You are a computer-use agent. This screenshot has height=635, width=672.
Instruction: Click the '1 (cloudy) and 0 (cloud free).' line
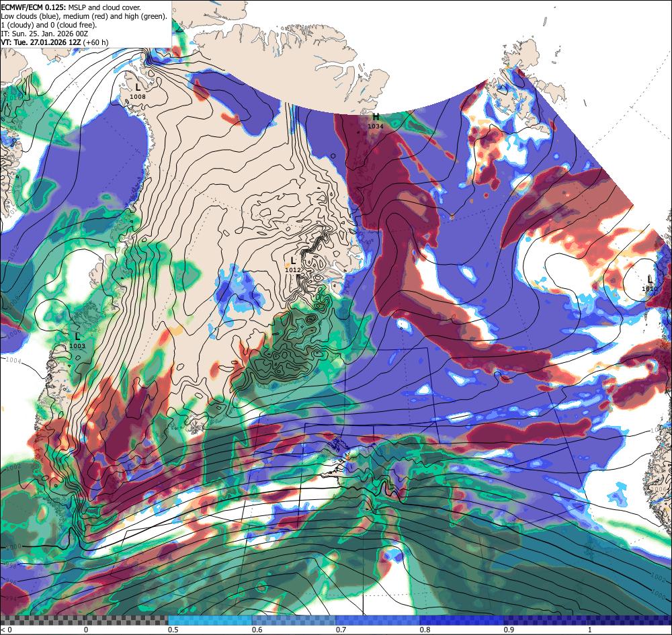coord(48,25)
